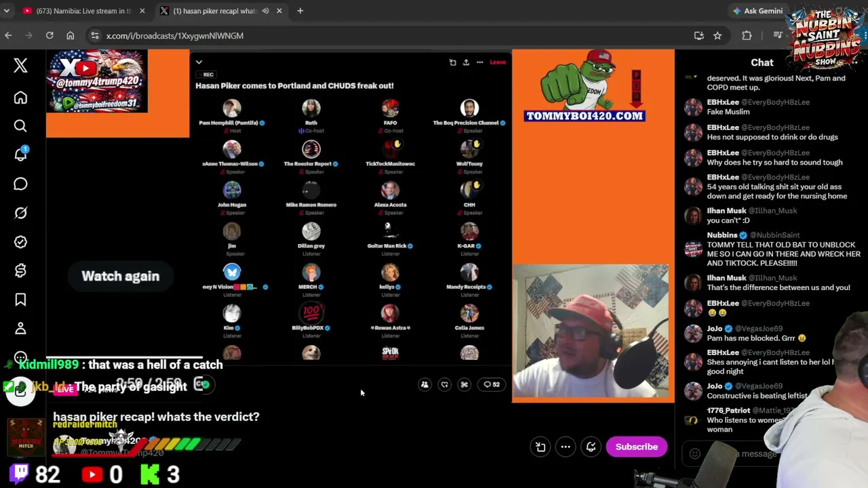The height and width of the screenshot is (488, 868).
Task: Click Pam Hemphill host avatar
Action: [x=232, y=108]
